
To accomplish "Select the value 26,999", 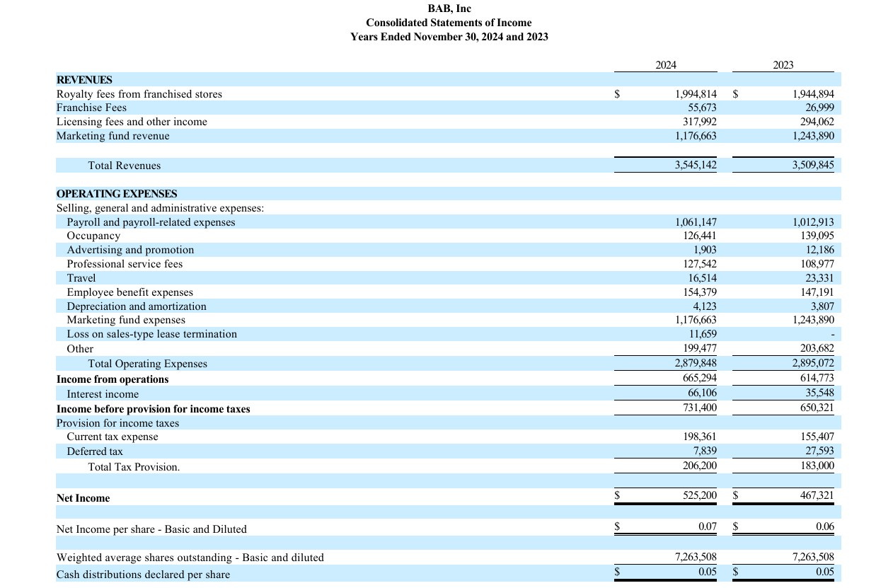I will point(819,108).
